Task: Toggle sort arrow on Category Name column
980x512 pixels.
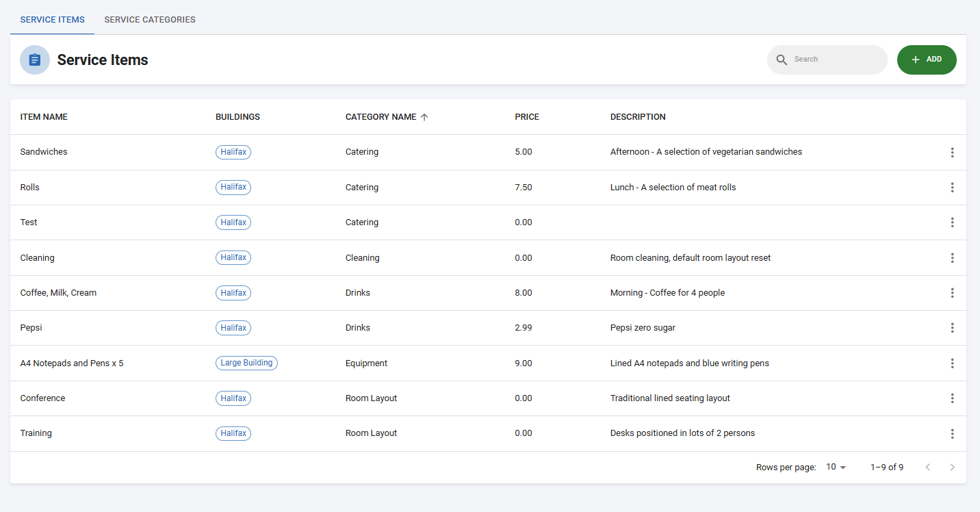Action: click(x=424, y=117)
